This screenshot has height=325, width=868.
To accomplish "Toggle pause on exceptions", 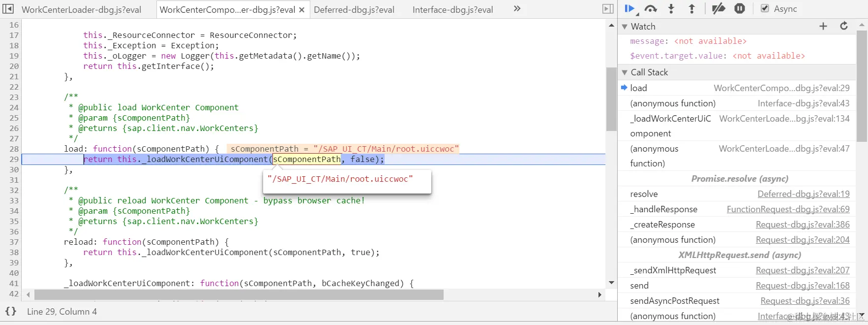I will (740, 8).
